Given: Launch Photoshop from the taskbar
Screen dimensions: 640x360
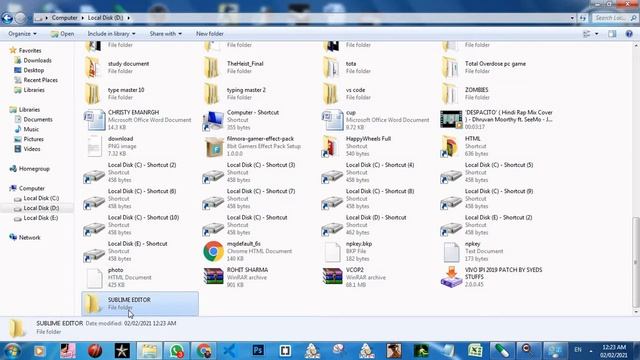Looking at the screenshot, I should coord(258,351).
